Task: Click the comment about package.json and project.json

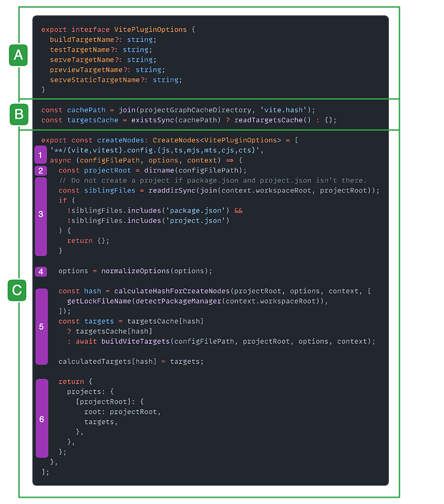Action: pyautogui.click(x=212, y=180)
